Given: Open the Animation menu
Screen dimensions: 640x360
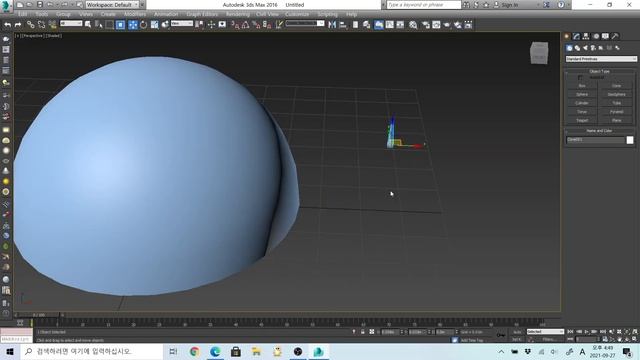Looking at the screenshot, I should 166,14.
